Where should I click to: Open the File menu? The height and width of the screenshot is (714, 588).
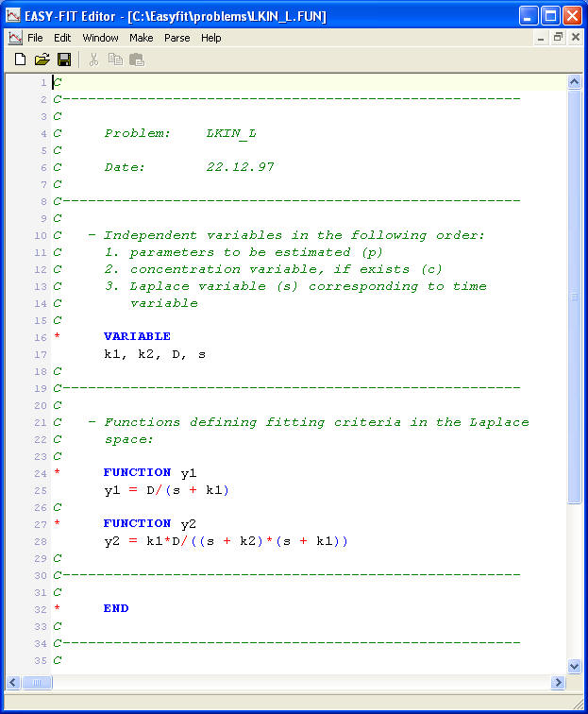point(35,38)
